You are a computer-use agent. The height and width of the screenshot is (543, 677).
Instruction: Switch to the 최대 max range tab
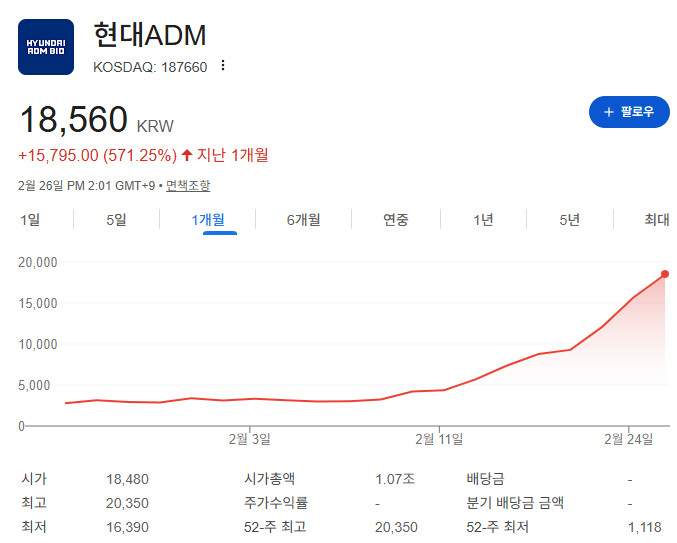click(x=657, y=220)
